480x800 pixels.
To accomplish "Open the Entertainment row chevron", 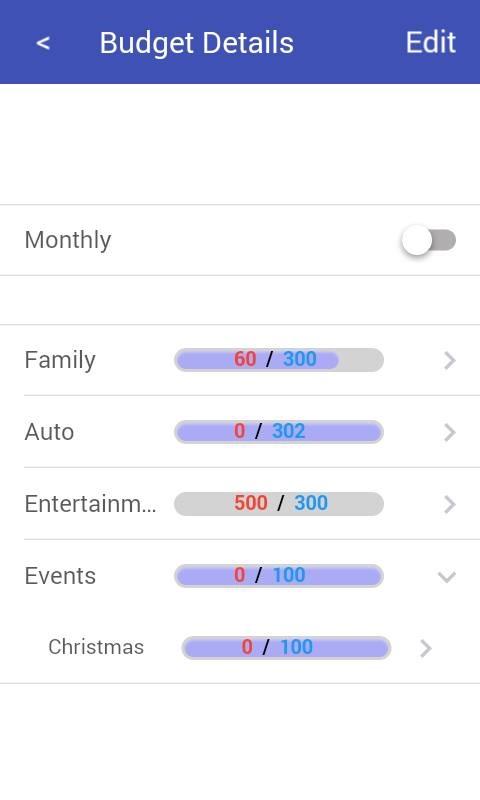I will pos(449,504).
